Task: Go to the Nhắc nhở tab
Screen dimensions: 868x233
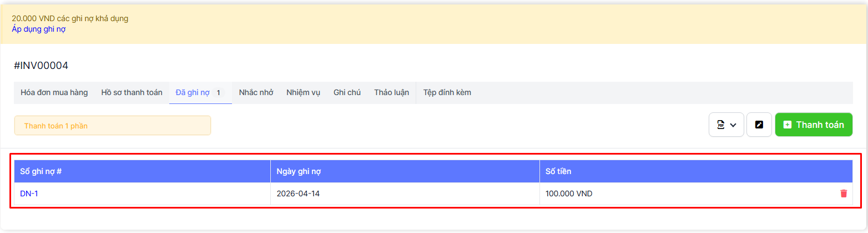Action: (256, 92)
